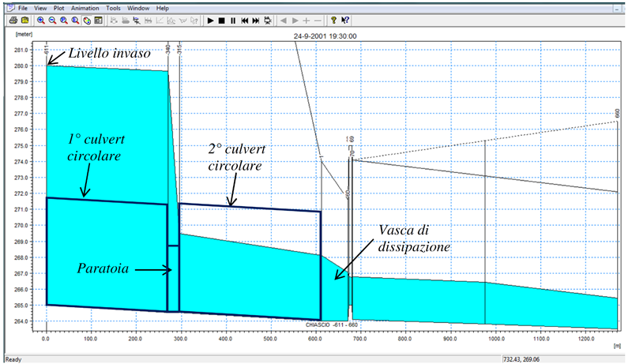Click the video camera record animation icon
Image resolution: width=632 pixels, height=364 pixels.
click(x=268, y=20)
